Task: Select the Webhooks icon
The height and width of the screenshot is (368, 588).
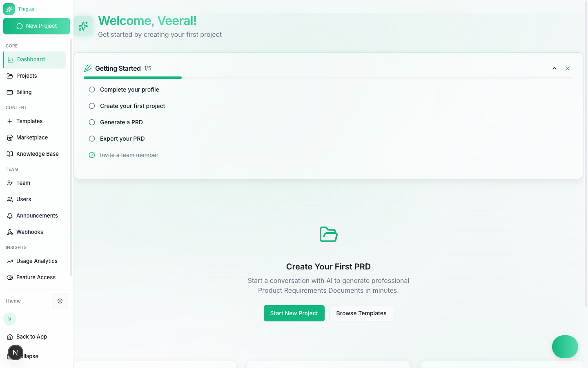Action: click(x=10, y=232)
